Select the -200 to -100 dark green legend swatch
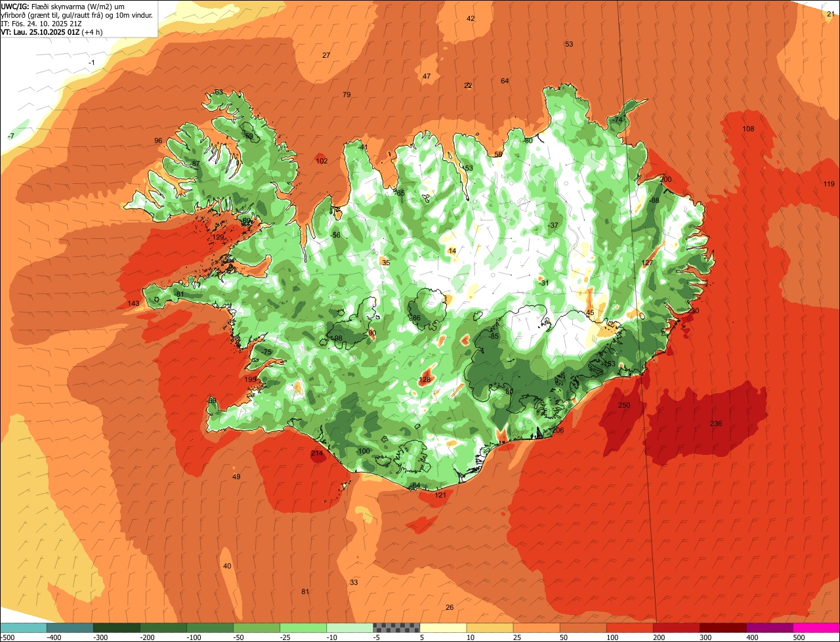 pyautogui.click(x=163, y=628)
